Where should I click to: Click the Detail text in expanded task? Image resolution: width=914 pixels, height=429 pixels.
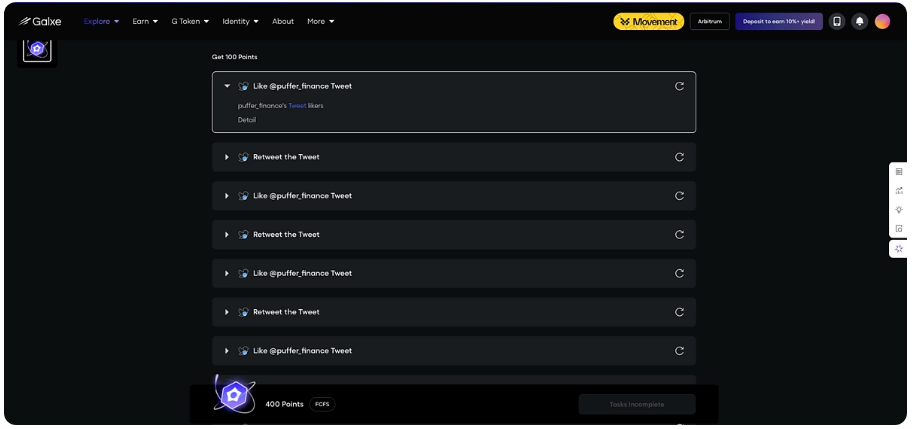pos(247,120)
